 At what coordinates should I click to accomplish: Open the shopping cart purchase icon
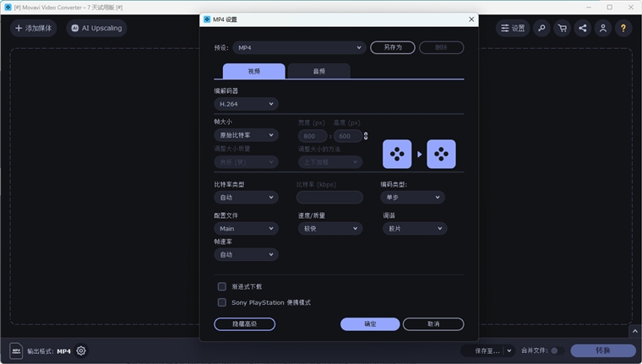[x=562, y=28]
